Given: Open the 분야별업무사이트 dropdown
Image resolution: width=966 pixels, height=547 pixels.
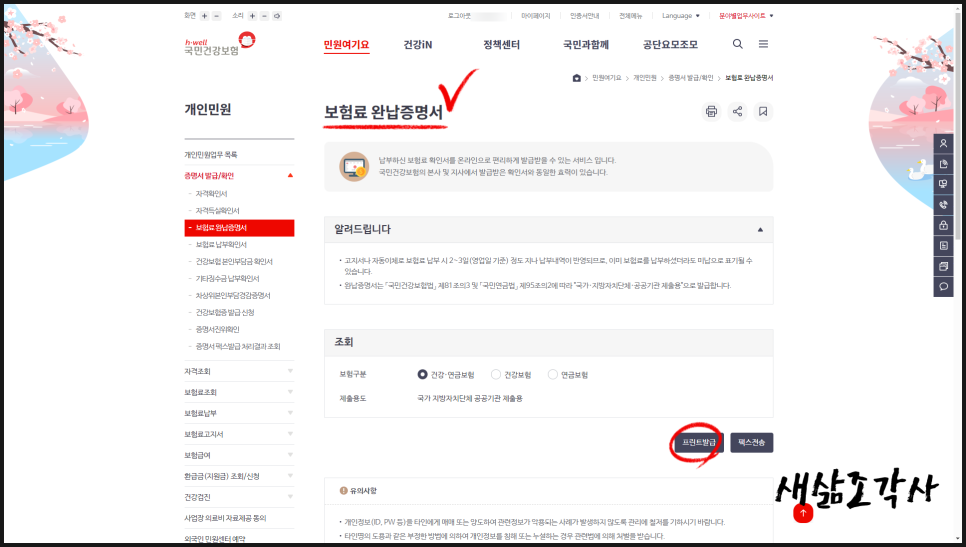Looking at the screenshot, I should click(746, 16).
